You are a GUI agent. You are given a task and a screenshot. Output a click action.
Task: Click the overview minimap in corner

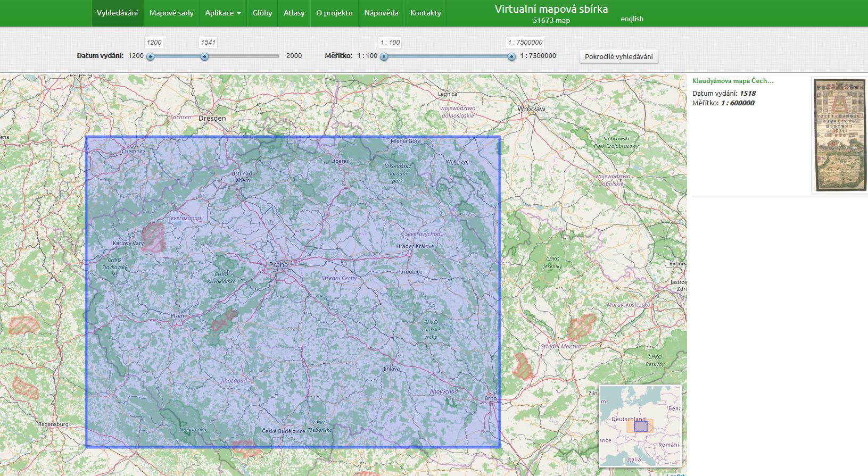(640, 426)
